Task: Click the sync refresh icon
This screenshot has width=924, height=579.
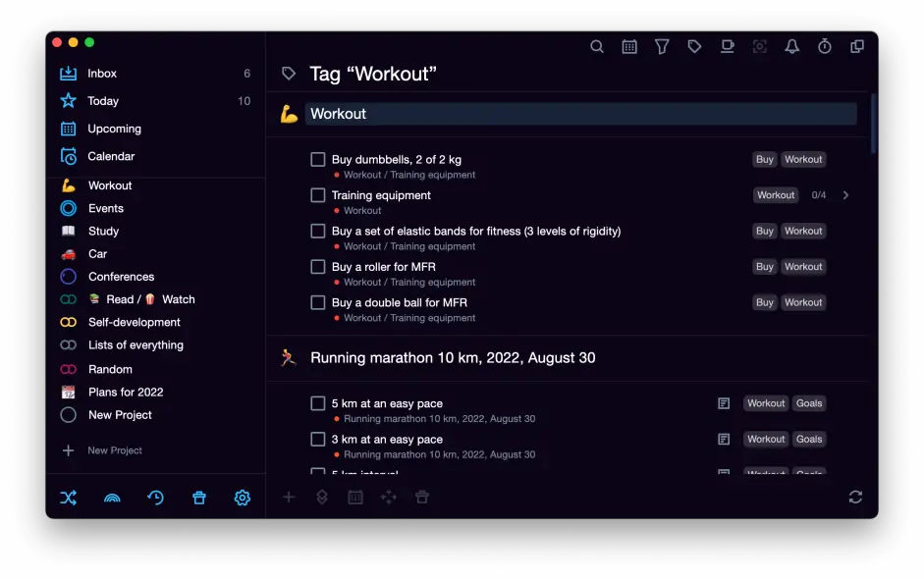Action: pos(855,498)
